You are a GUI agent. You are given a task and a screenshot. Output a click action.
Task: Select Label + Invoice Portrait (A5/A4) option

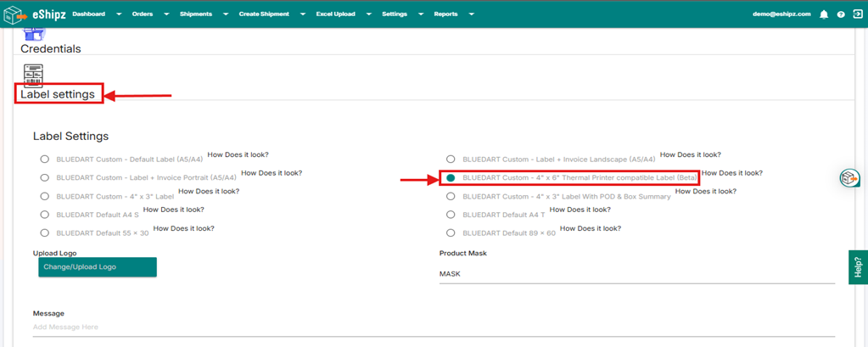pos(44,177)
